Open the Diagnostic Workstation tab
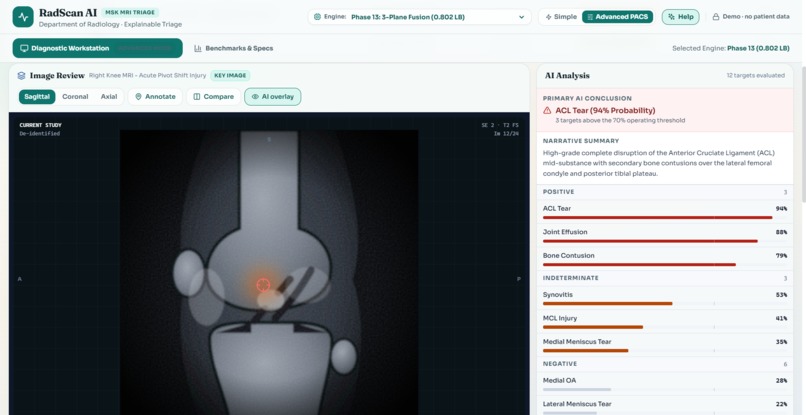The width and height of the screenshot is (806, 415). coord(98,48)
